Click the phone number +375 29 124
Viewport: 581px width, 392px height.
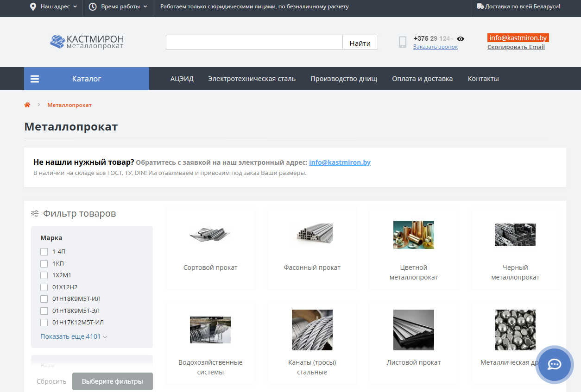433,38
